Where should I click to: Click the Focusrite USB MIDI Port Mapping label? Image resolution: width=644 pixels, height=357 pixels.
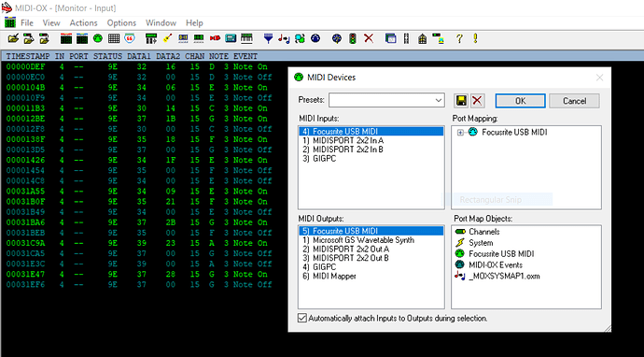coord(514,133)
